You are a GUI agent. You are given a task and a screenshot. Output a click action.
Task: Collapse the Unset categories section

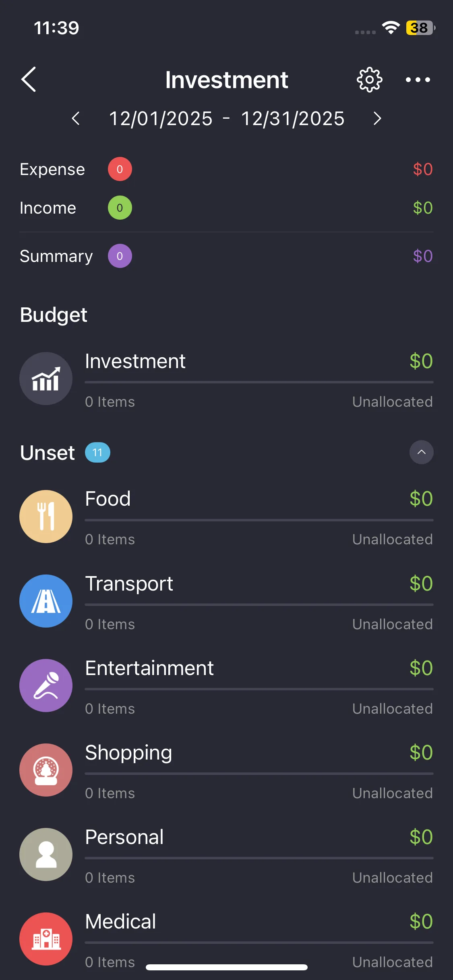point(421,452)
